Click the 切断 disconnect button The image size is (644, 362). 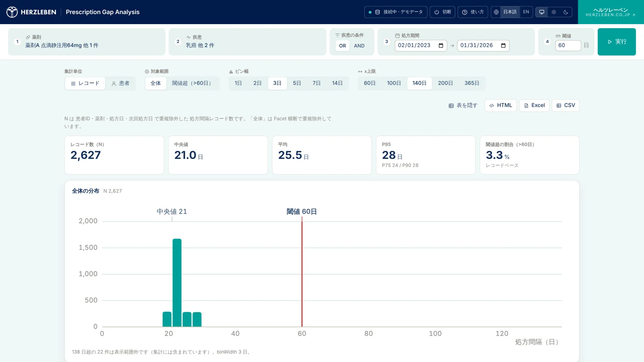(x=442, y=12)
